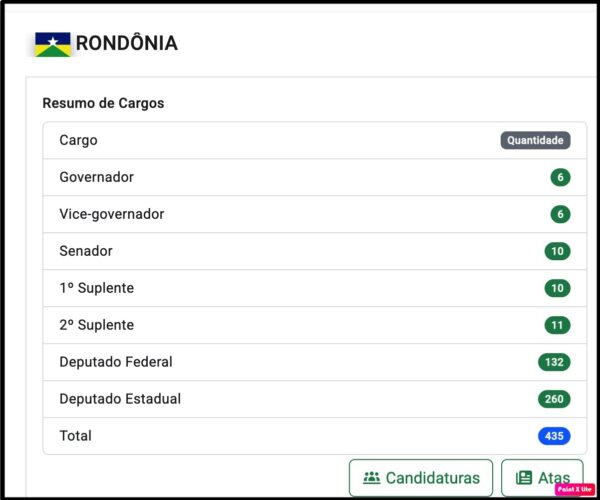
Task: Click the 132 badge for Deputado Federal
Action: coord(554,362)
